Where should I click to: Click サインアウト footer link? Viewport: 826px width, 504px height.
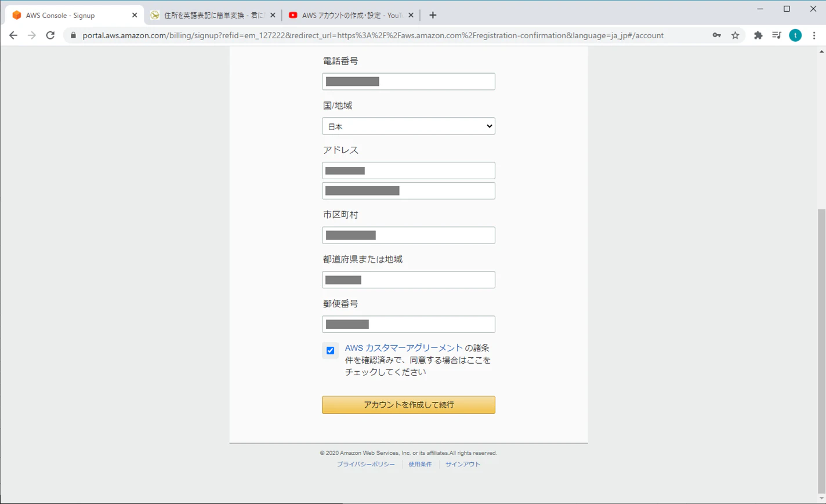coord(463,464)
